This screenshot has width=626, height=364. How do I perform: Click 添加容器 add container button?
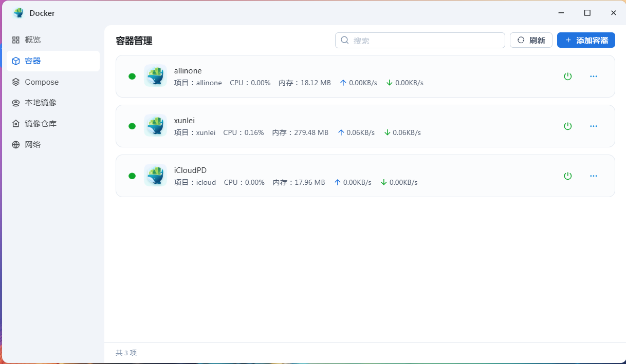586,40
